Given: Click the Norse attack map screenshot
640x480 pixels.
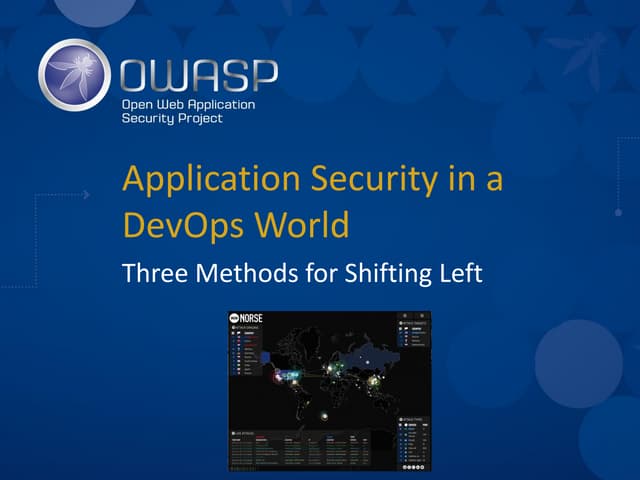Looking at the screenshot, I should click(331, 390).
